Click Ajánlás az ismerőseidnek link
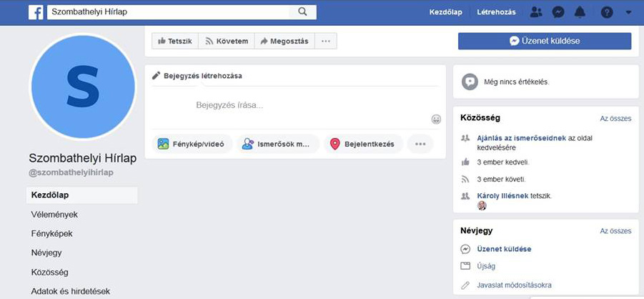The height and width of the screenshot is (299, 644). (x=522, y=138)
